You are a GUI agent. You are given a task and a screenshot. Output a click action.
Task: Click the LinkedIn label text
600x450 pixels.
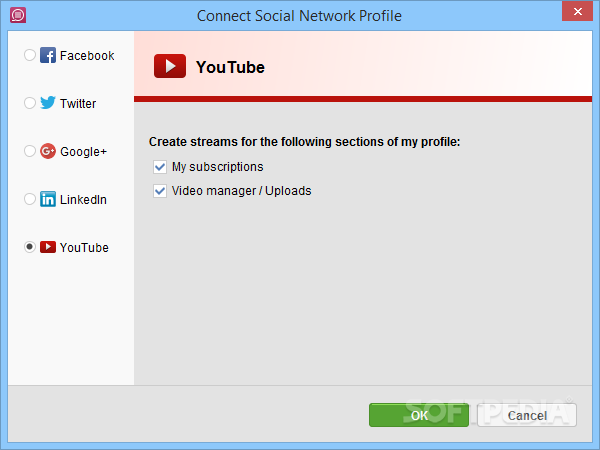point(83,200)
